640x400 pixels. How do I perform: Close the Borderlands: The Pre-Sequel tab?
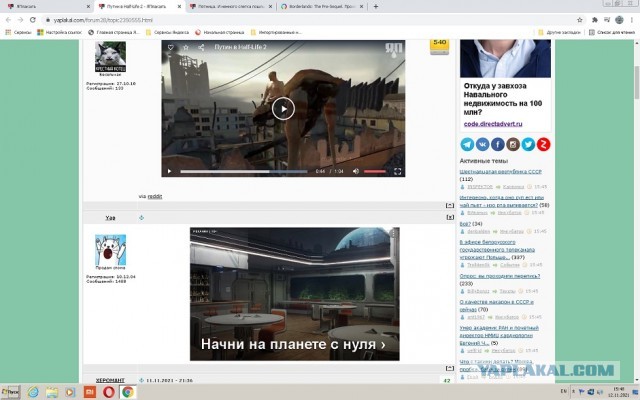coord(361,7)
